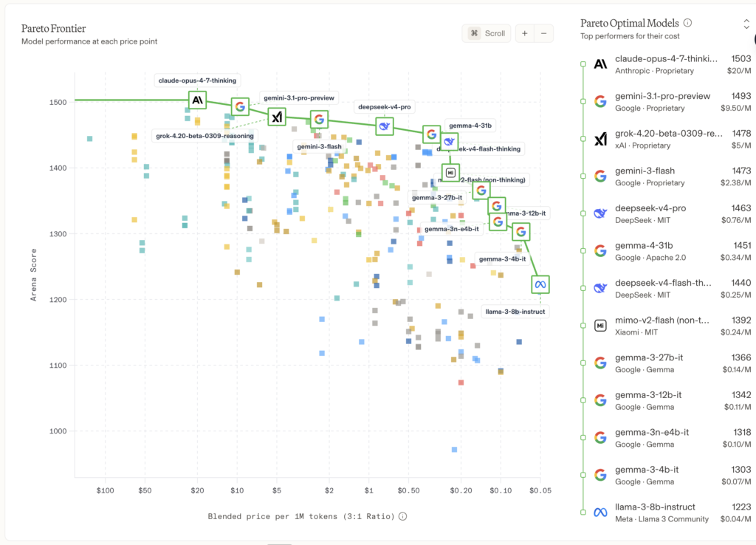Image resolution: width=756 pixels, height=545 pixels.
Task: Click Google logo in gemma-3-4b-it list row
Action: [x=600, y=475]
